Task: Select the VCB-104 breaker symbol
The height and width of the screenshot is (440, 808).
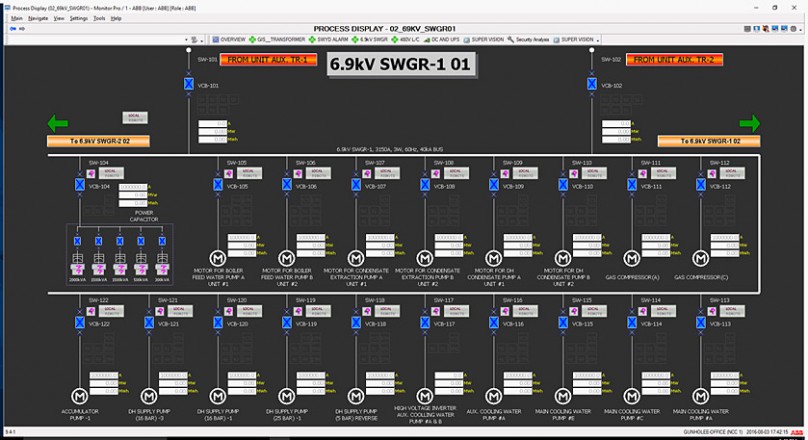Action: [x=80, y=184]
